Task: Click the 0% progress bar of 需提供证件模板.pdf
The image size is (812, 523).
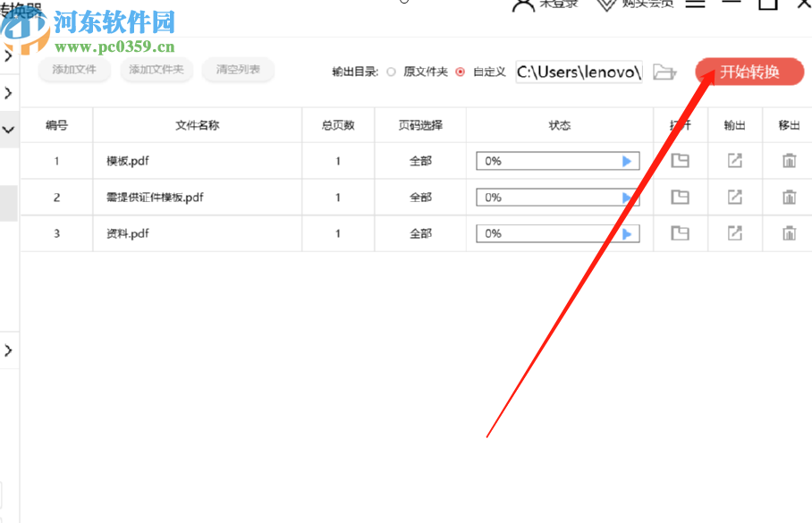Action: tap(557, 197)
